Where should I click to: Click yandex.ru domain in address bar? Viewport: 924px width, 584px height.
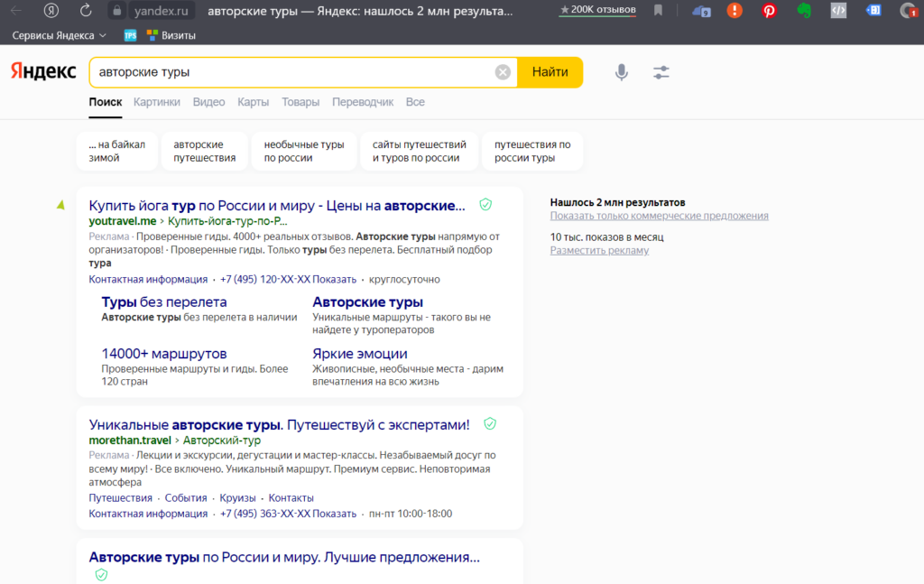click(161, 11)
